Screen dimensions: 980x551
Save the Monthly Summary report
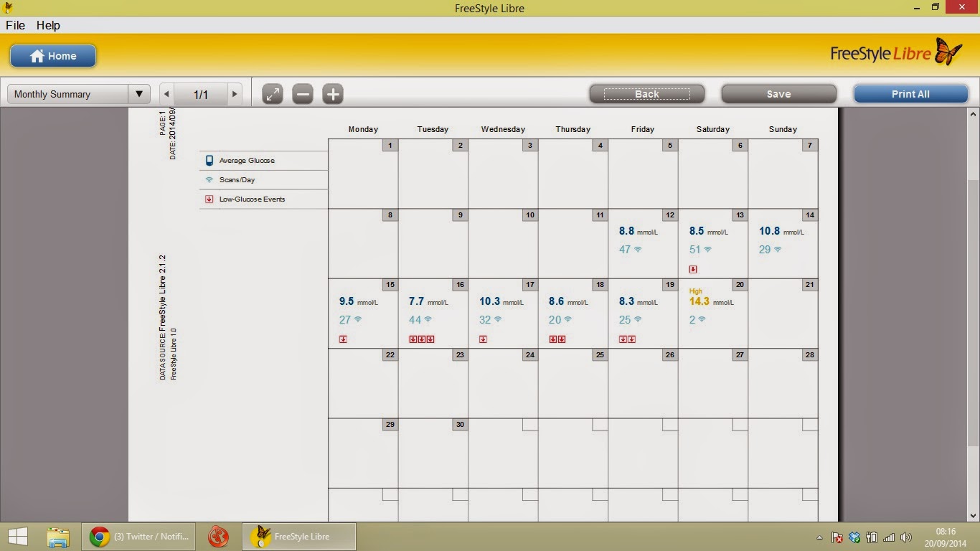click(778, 94)
